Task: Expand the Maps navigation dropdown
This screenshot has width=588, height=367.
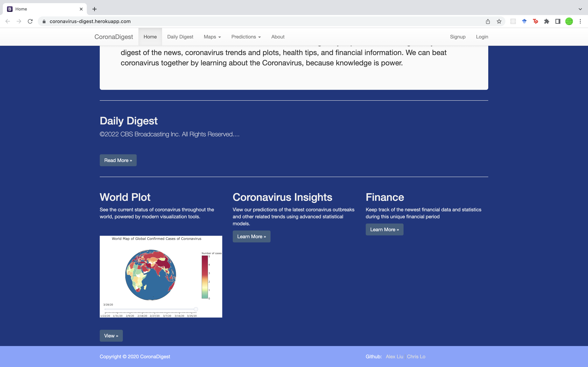Action: 212,37
